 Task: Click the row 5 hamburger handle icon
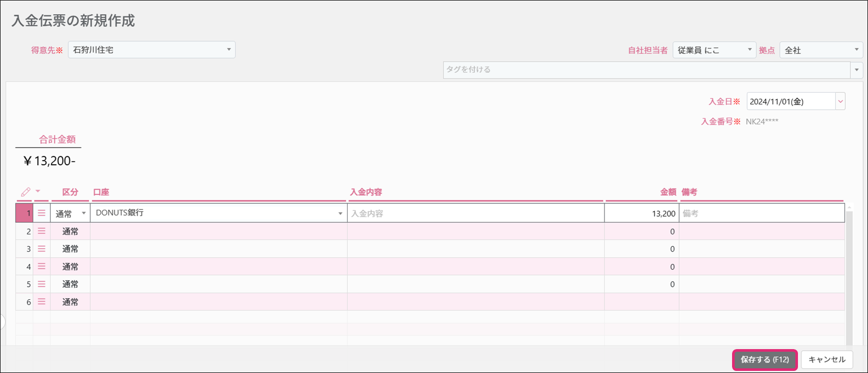[x=42, y=284]
